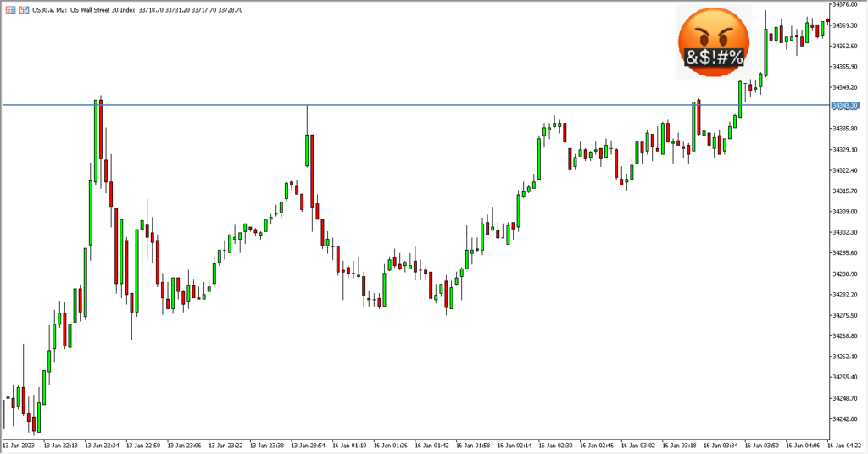Viewport: 868px width, 454px height.
Task: Select the 34309.00 price scale label
Action: pyautogui.click(x=848, y=212)
